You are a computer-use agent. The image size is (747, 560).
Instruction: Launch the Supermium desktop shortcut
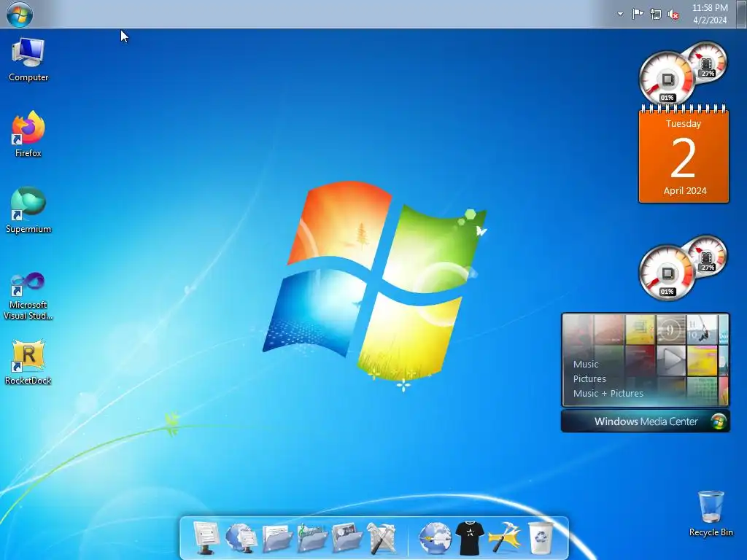point(28,210)
